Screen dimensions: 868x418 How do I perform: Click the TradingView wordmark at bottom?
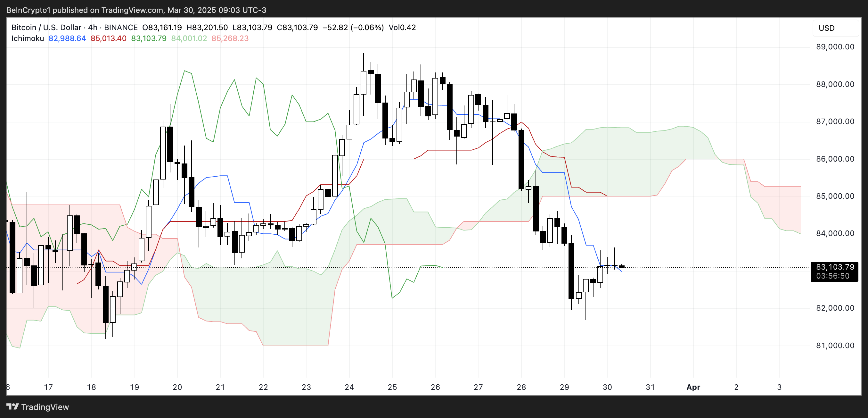[x=45, y=407]
